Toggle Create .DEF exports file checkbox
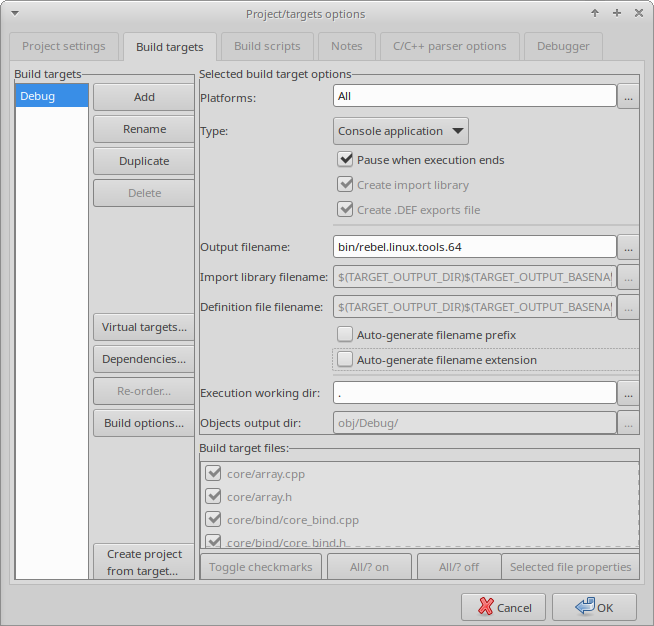This screenshot has width=654, height=626. (x=345, y=210)
